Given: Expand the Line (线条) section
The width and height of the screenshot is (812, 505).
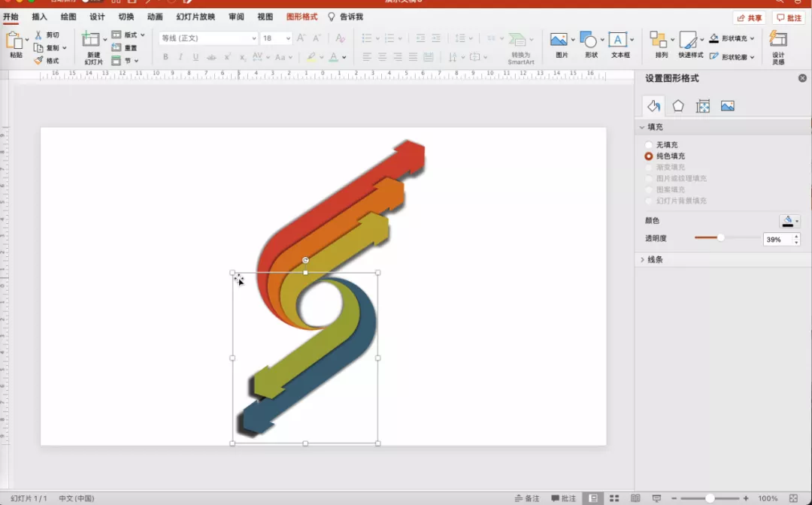Looking at the screenshot, I should (x=643, y=259).
